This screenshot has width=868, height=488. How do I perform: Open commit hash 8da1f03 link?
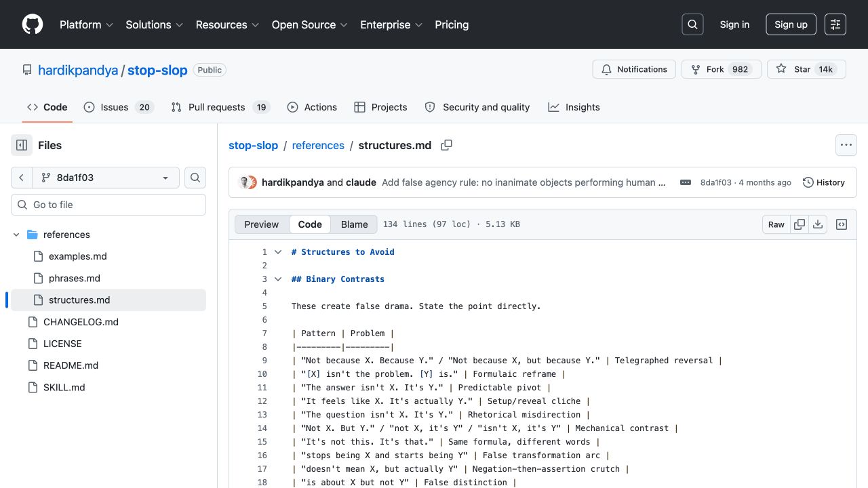tap(716, 182)
